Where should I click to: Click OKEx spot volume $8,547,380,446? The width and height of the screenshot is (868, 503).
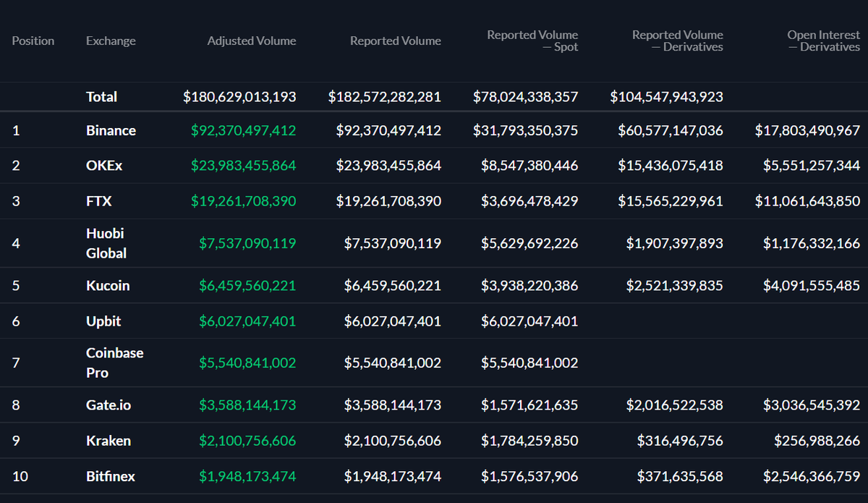pos(529,166)
